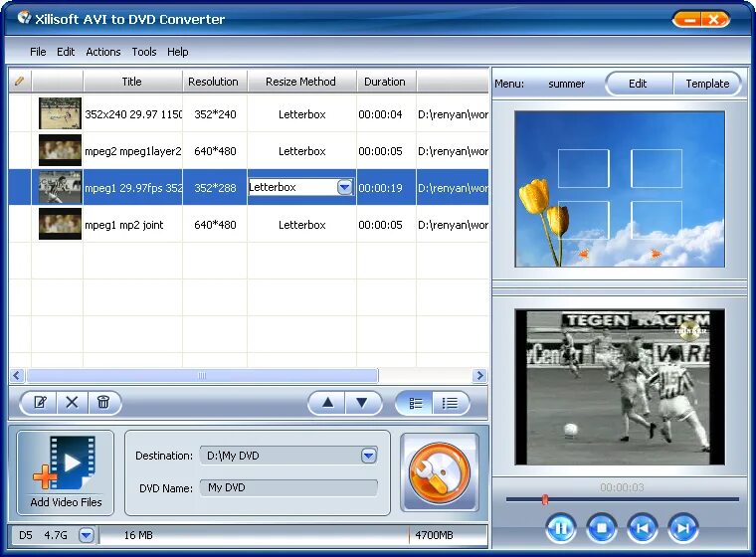Image resolution: width=756 pixels, height=557 pixels.
Task: Click Letterbox cell in mpeg1 mp2 joint row
Action: [x=301, y=225]
